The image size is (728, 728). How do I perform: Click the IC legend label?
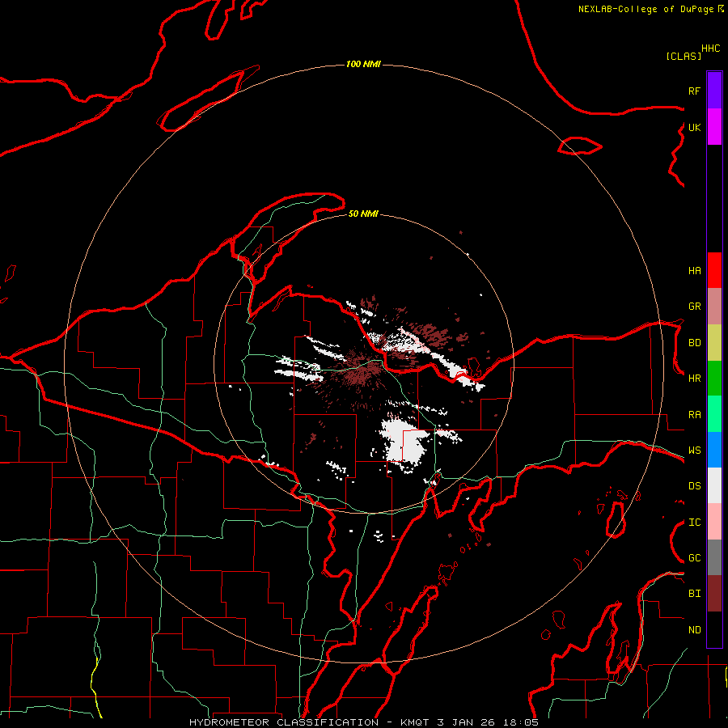(694, 523)
